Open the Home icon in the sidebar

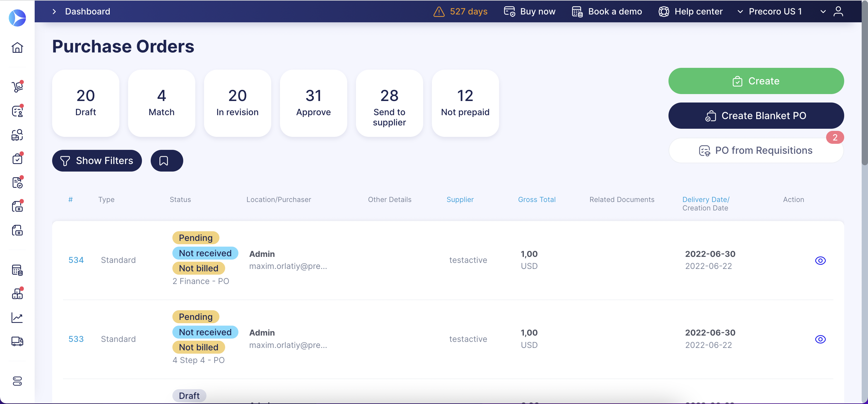pos(17,48)
